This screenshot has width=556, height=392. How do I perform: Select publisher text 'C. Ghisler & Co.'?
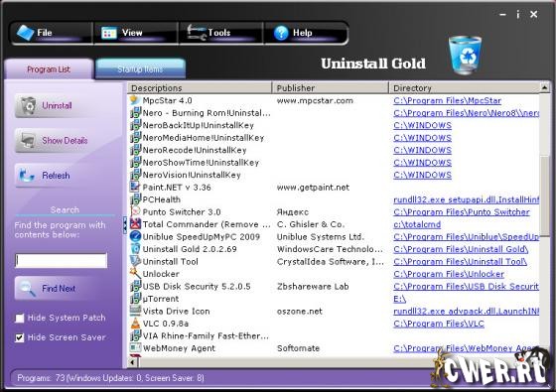point(311,224)
